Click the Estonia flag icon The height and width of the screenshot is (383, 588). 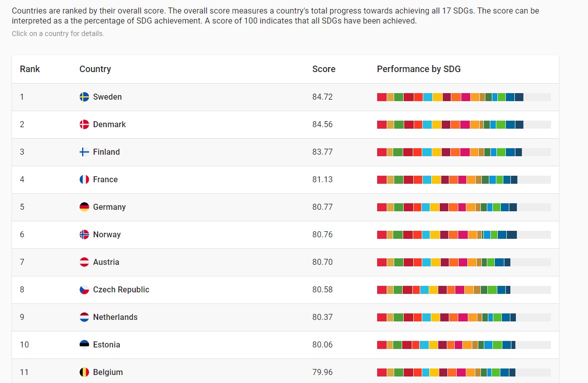(84, 344)
